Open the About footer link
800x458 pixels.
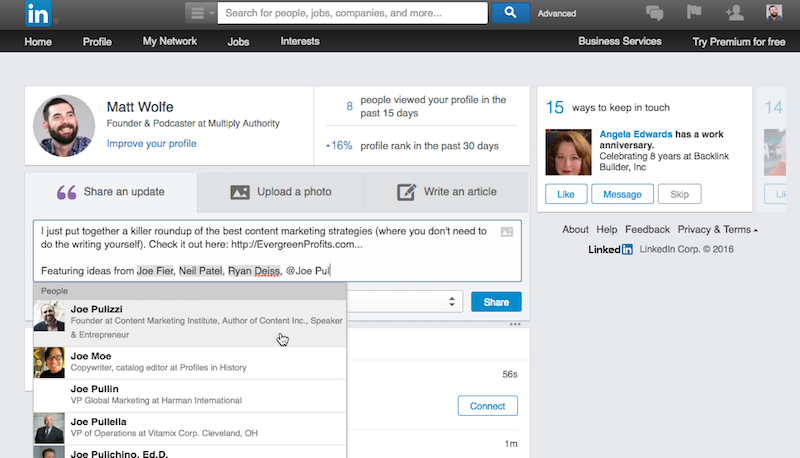[x=576, y=230]
